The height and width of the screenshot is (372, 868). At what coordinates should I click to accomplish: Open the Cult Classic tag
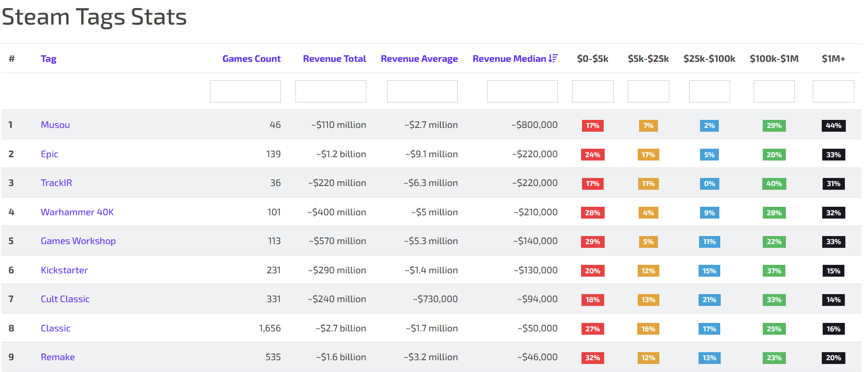pyautogui.click(x=65, y=299)
